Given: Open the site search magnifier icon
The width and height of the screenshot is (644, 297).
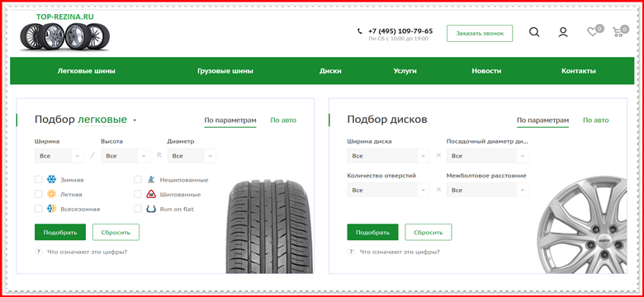Looking at the screenshot, I should pyautogui.click(x=534, y=32).
